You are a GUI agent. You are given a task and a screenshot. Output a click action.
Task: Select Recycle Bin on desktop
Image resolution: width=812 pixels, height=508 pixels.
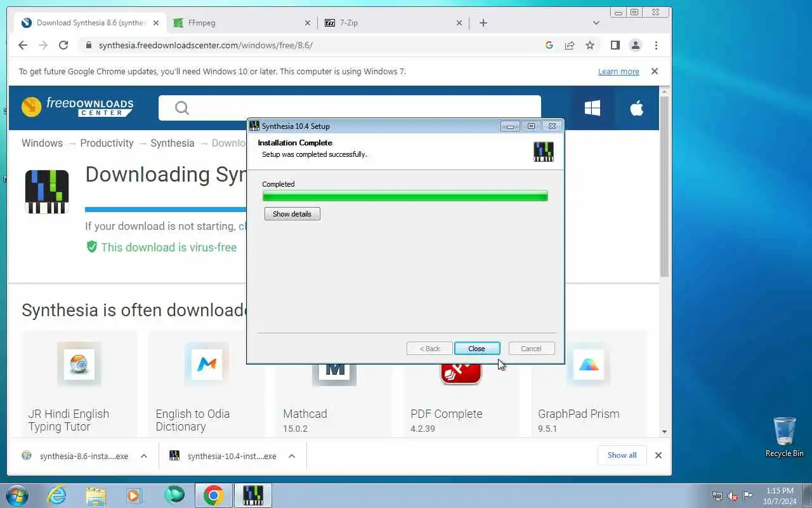point(785,437)
